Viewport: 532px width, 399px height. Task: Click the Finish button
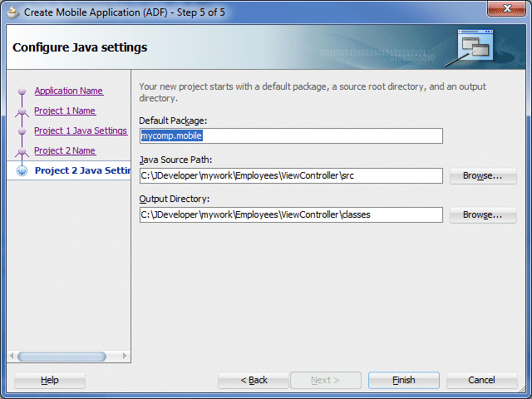(x=404, y=380)
